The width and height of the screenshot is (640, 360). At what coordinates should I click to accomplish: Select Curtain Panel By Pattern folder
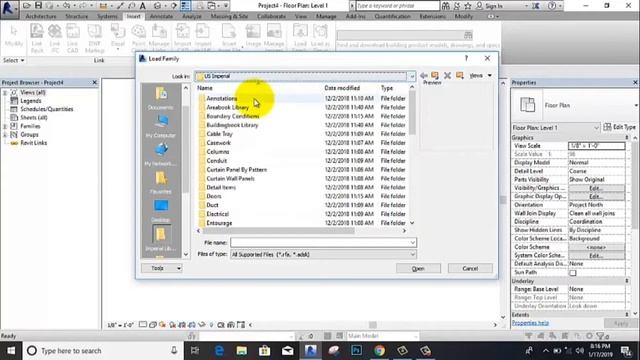236,169
